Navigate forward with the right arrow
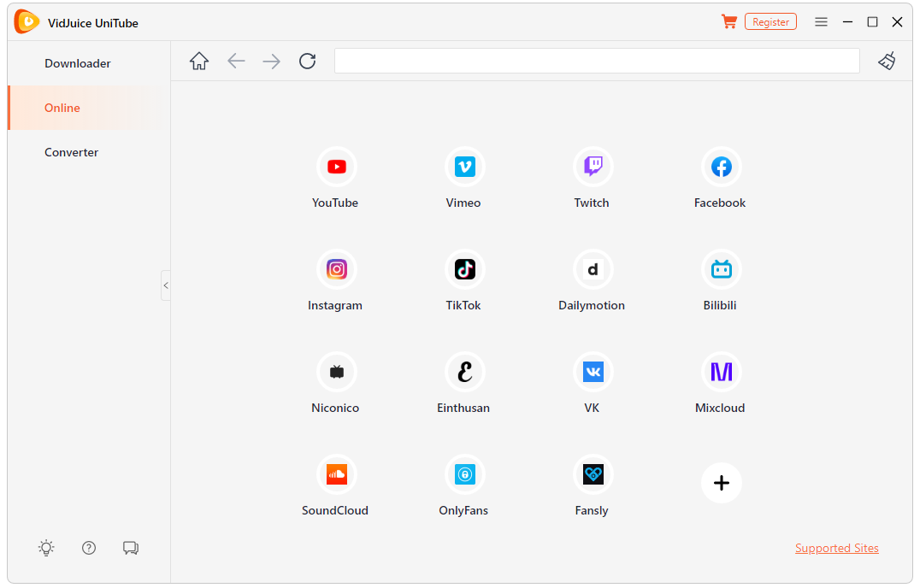 [272, 61]
